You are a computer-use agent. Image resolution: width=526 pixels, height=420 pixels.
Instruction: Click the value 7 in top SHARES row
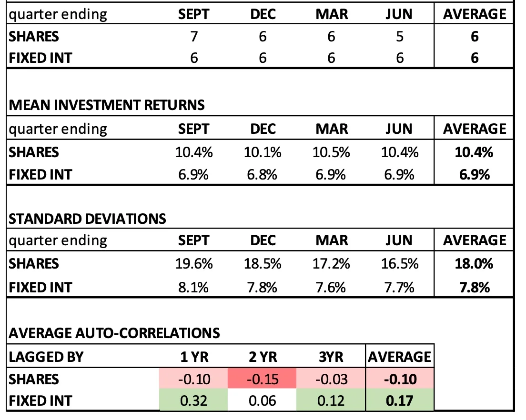(193, 37)
